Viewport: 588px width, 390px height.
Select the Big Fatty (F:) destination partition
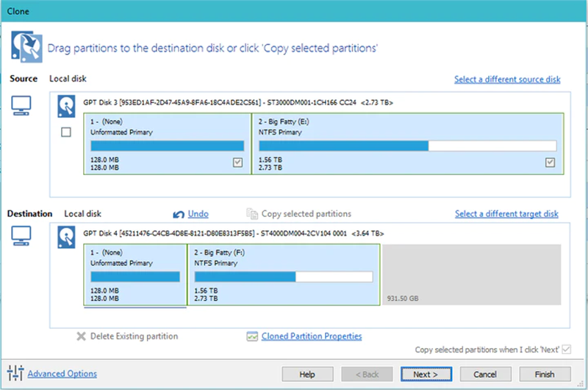pyautogui.click(x=284, y=274)
